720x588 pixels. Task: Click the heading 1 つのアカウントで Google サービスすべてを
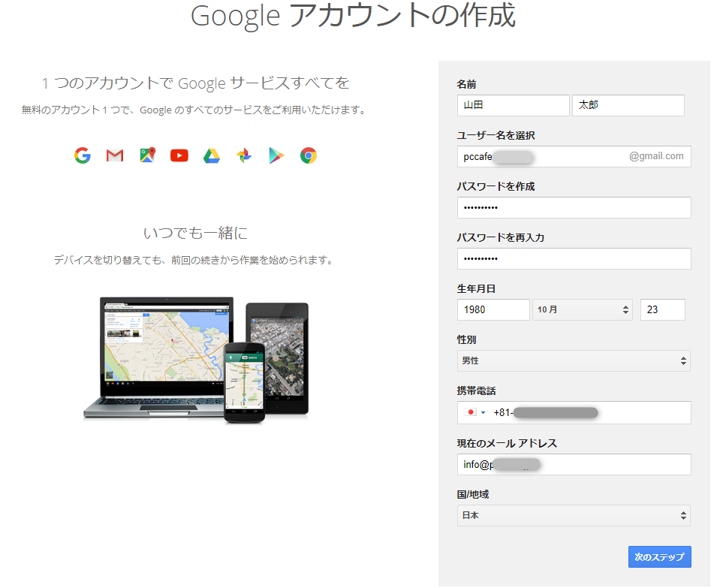coord(196,83)
